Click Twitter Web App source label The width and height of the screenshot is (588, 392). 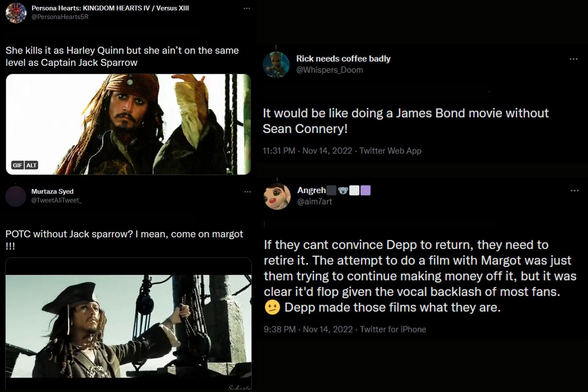click(390, 151)
